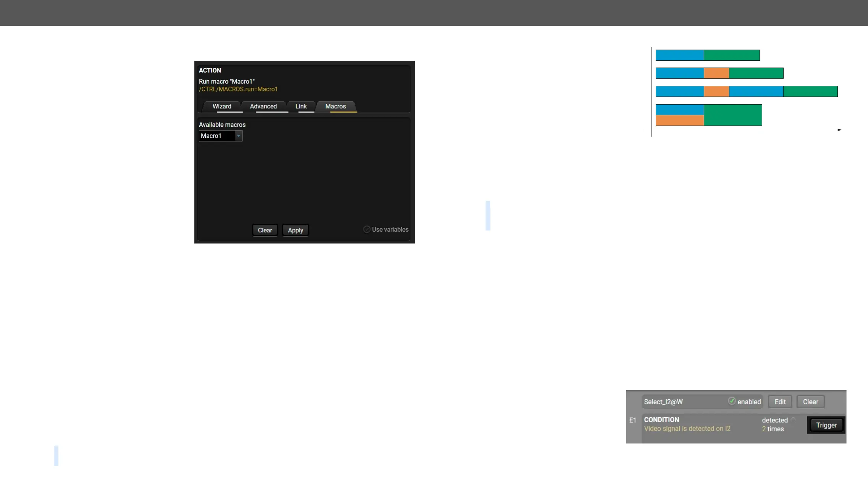Click the green bar in top diagram row

pos(731,55)
